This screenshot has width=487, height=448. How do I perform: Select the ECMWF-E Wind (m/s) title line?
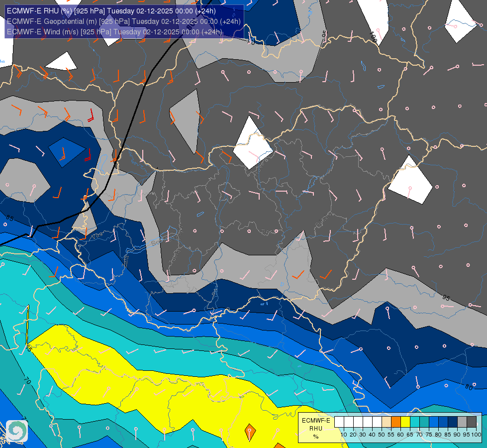[x=114, y=32]
